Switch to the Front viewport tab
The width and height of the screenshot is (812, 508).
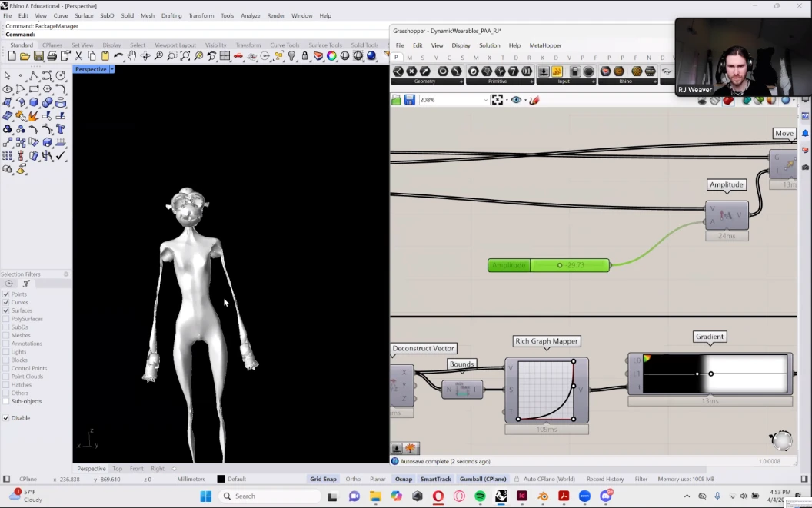point(137,469)
